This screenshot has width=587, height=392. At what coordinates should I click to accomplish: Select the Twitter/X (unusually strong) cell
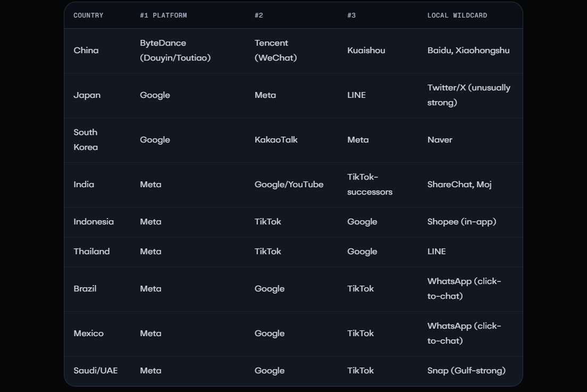coord(469,95)
